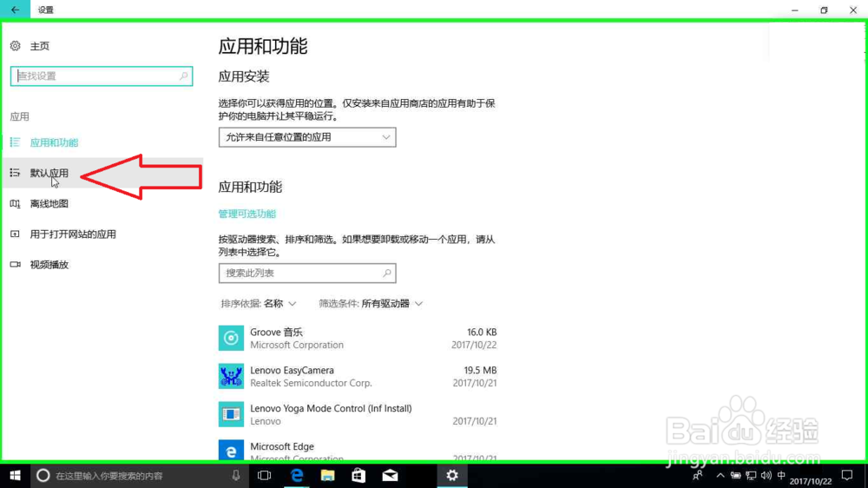Click the Microsoft Edge list icon
Screen dimensions: 868x488
click(x=231, y=451)
